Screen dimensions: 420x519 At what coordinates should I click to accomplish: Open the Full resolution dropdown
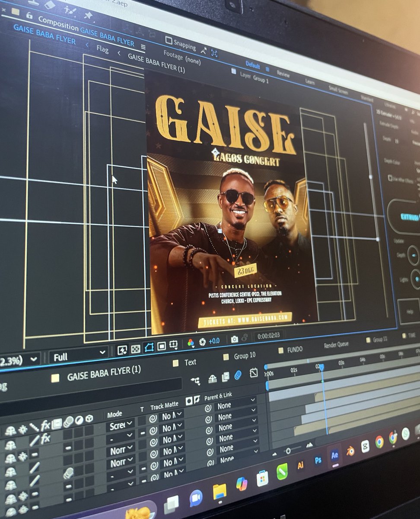[x=78, y=356]
